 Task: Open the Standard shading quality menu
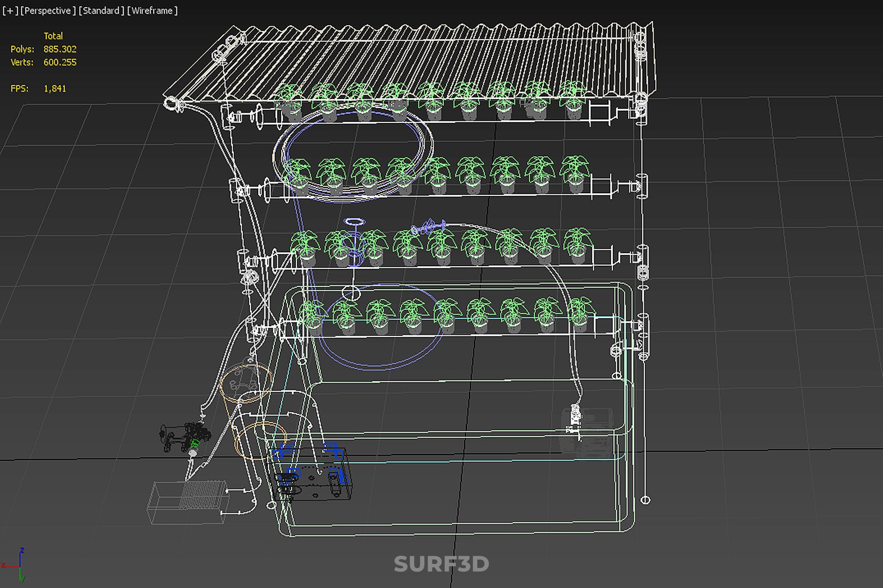[101, 11]
